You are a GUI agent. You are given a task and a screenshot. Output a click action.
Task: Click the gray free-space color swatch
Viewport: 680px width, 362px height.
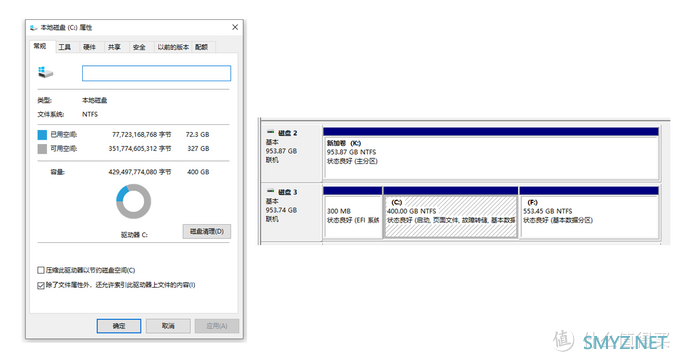click(42, 149)
